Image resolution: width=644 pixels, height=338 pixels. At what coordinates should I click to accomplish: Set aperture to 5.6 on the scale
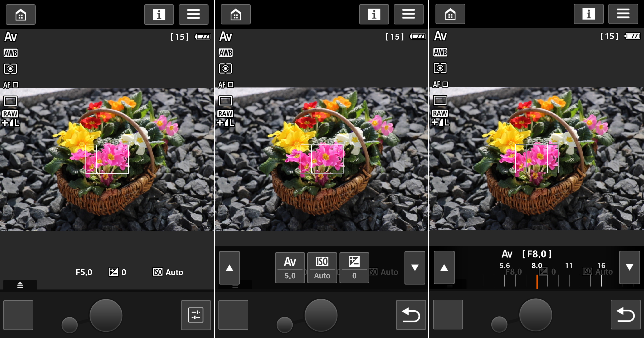pos(505,266)
